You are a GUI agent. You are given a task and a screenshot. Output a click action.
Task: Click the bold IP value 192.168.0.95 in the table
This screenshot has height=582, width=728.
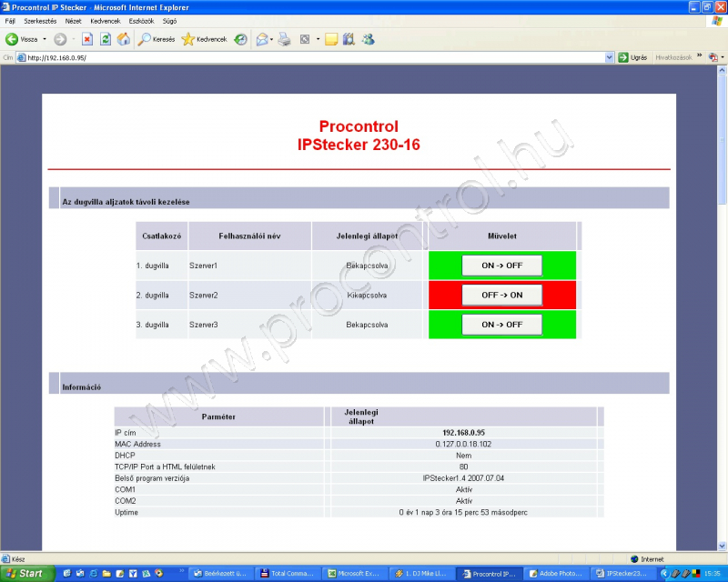click(x=464, y=433)
